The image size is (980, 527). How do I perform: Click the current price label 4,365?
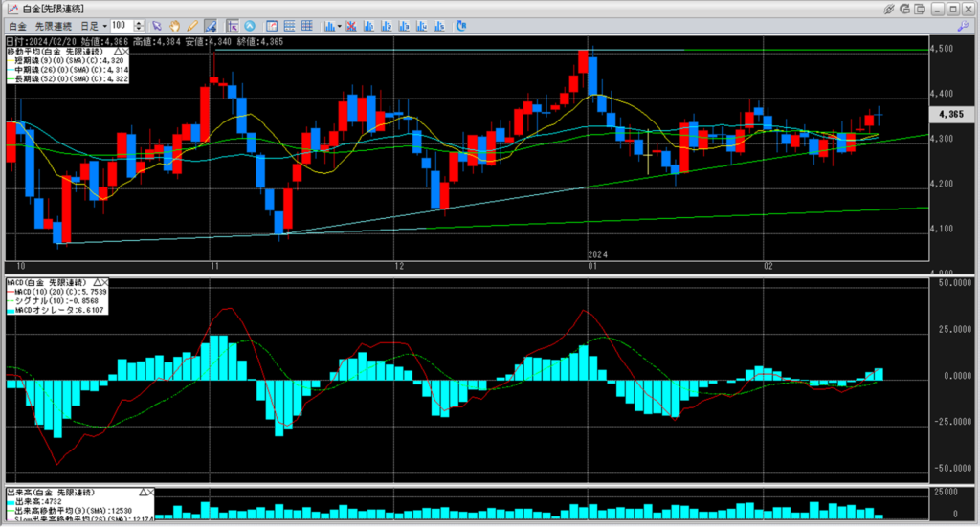click(x=951, y=114)
